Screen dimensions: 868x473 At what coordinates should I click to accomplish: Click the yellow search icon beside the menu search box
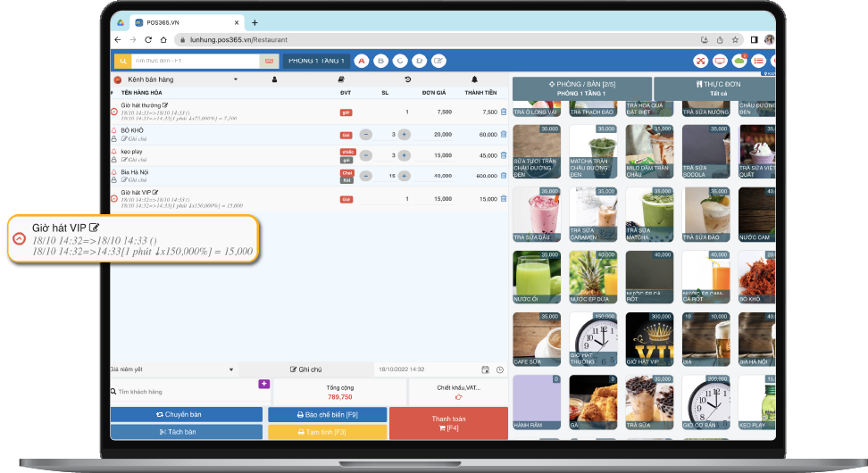[x=123, y=61]
